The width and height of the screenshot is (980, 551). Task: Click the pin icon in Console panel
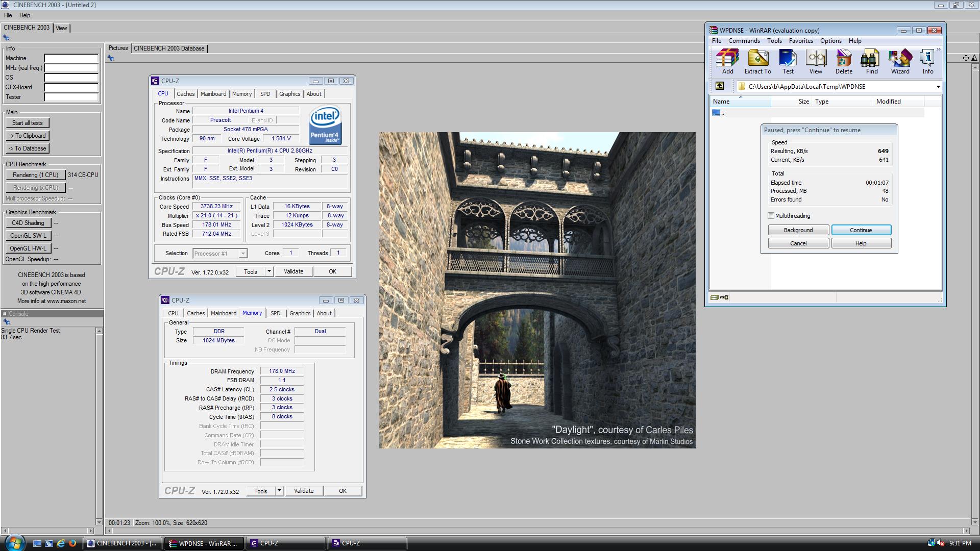click(6, 322)
